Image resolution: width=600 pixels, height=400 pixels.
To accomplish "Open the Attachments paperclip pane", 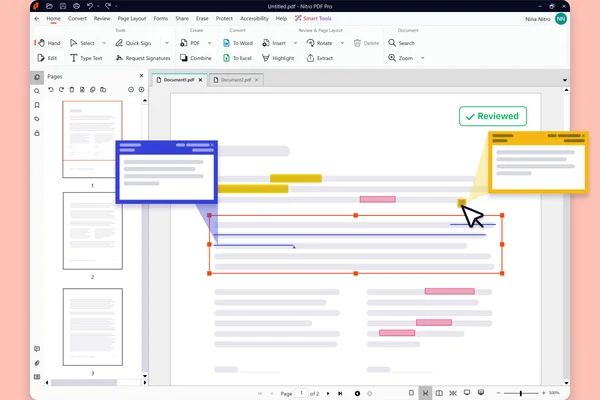I will point(37,363).
